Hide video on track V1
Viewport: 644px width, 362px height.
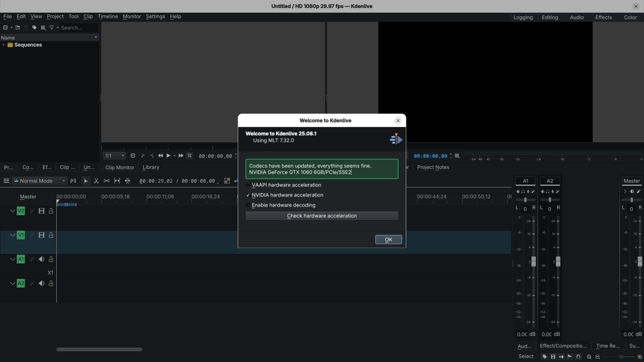(x=42, y=235)
